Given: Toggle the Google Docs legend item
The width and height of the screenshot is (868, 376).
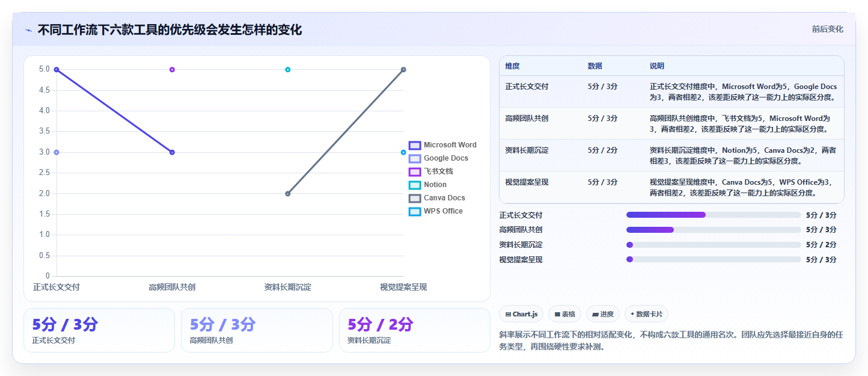Looking at the screenshot, I should 438,158.
